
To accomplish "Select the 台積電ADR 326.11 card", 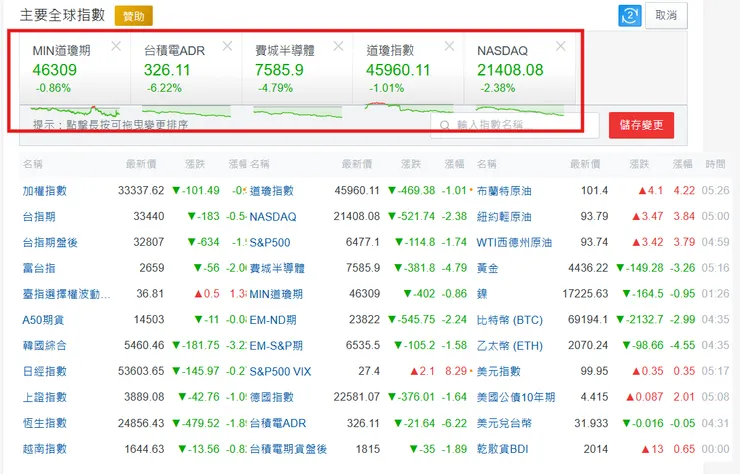I will [186, 68].
